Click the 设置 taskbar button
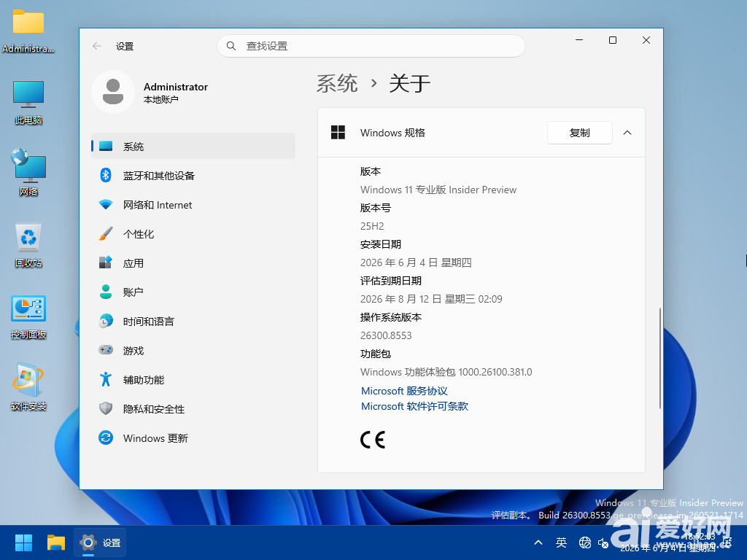Viewport: 747px width, 560px height. [100, 542]
